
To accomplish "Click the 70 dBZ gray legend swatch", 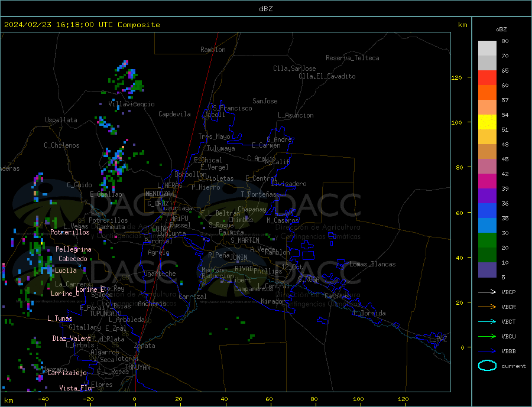I will [x=487, y=63].
